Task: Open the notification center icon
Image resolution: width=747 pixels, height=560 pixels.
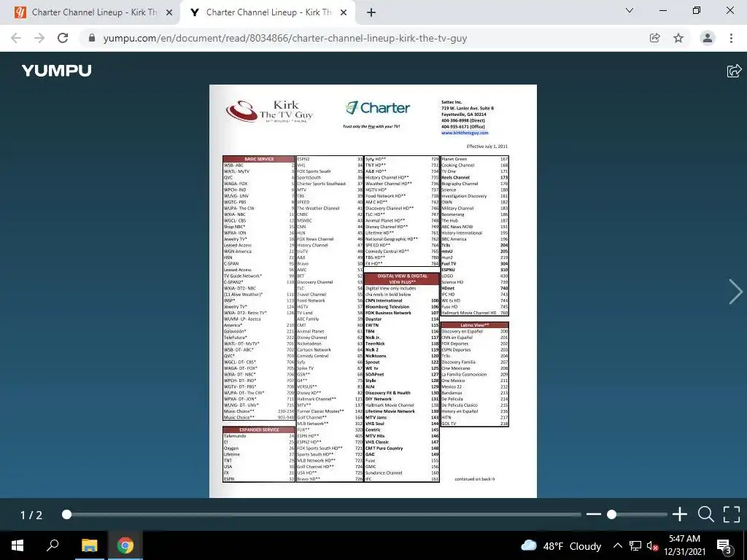Action: [x=724, y=545]
